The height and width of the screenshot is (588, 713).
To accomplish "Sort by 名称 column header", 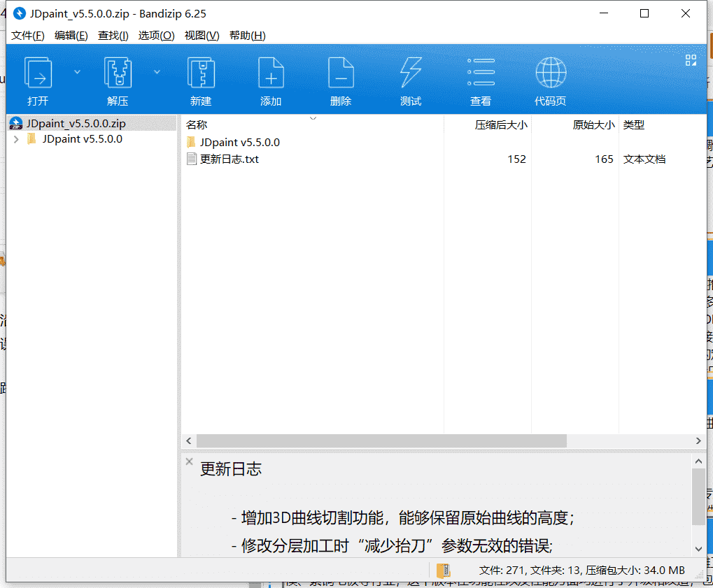I will [x=197, y=124].
